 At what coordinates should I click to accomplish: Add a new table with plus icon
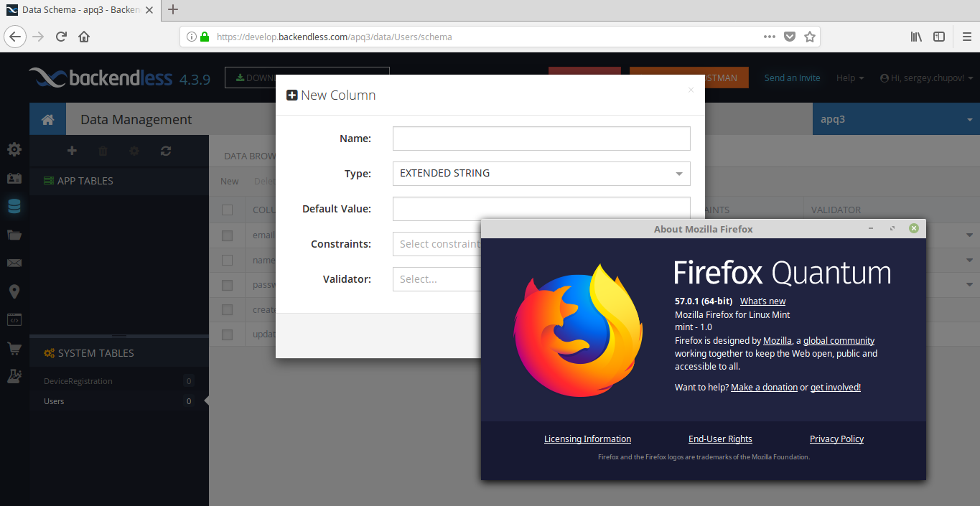72,151
